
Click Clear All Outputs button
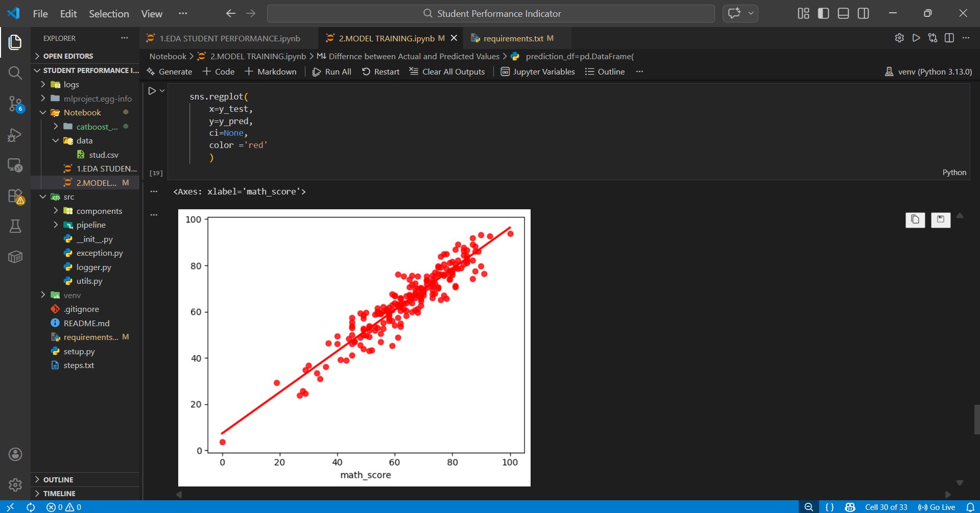click(x=447, y=71)
